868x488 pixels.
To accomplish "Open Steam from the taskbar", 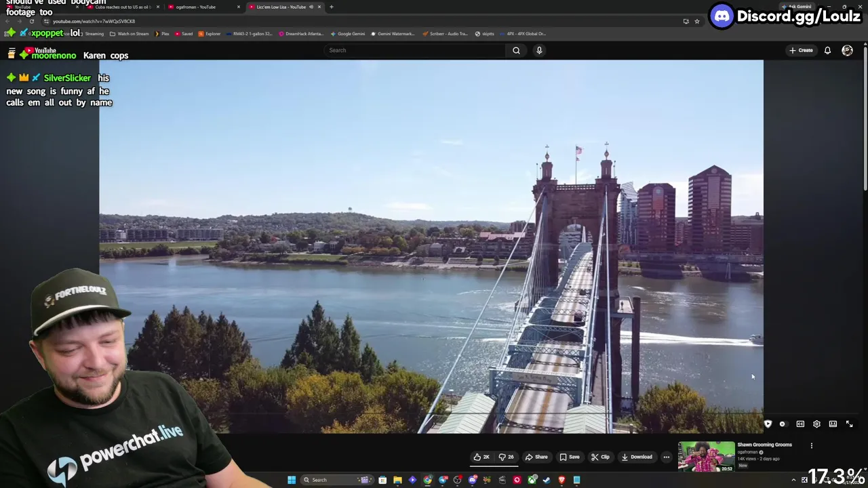I will click(x=547, y=480).
